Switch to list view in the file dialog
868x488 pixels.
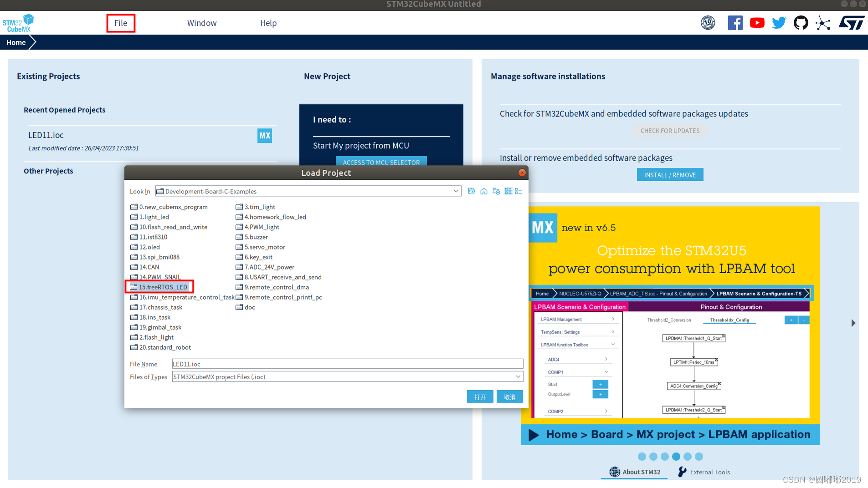pos(518,191)
